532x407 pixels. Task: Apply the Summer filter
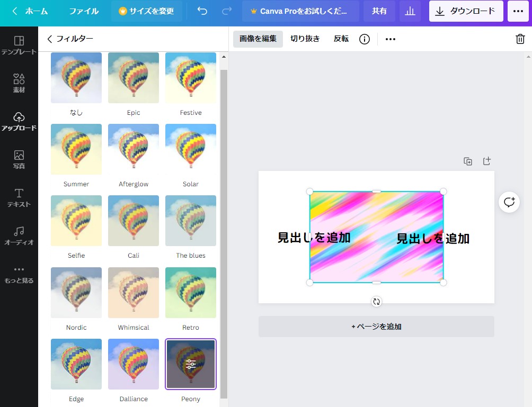tap(76, 149)
